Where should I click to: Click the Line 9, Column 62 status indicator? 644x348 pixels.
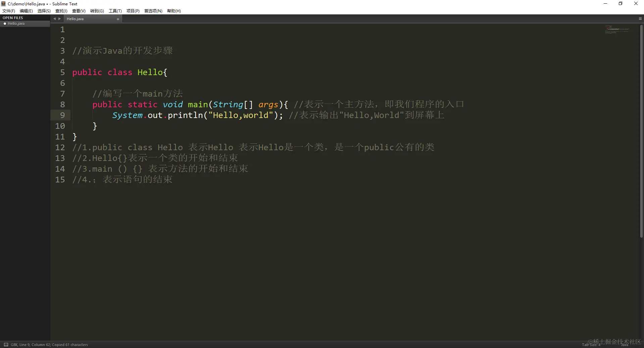35,345
